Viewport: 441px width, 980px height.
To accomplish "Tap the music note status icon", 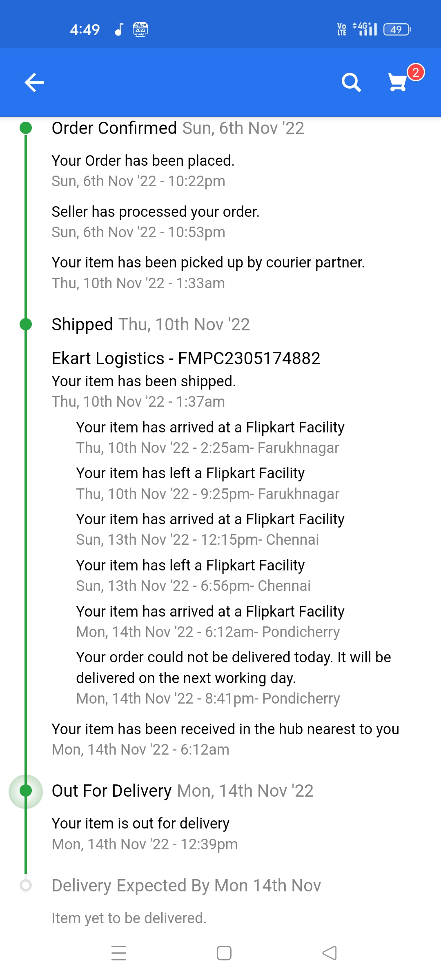I will pos(119,29).
